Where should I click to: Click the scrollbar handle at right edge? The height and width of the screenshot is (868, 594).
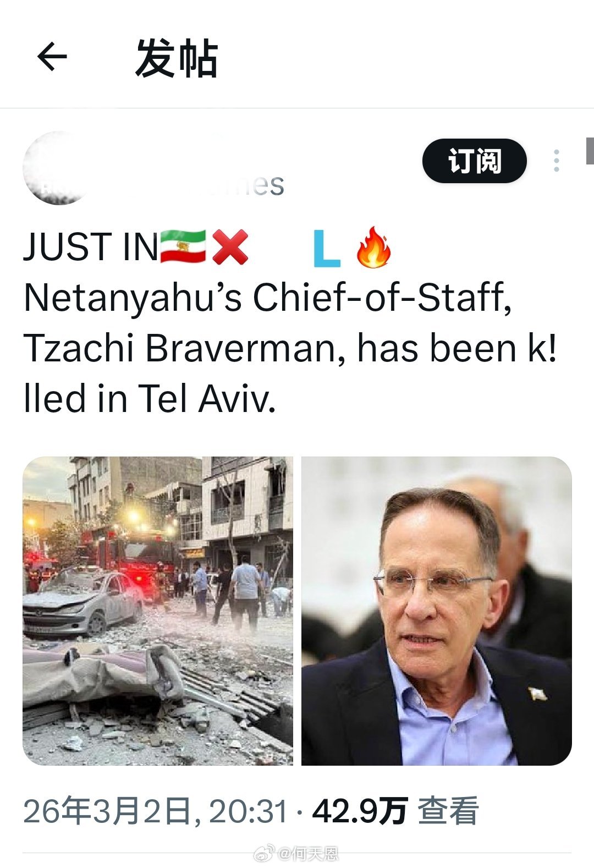click(x=590, y=151)
